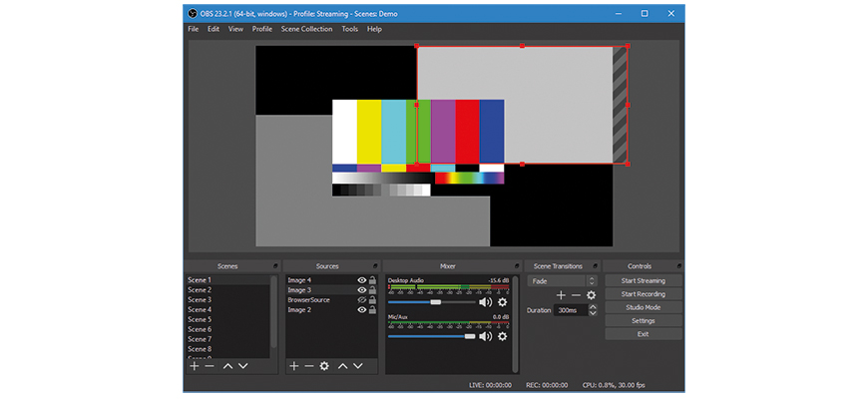Viewport: 868px width, 399px height.
Task: Open the Tools menu
Action: (349, 29)
